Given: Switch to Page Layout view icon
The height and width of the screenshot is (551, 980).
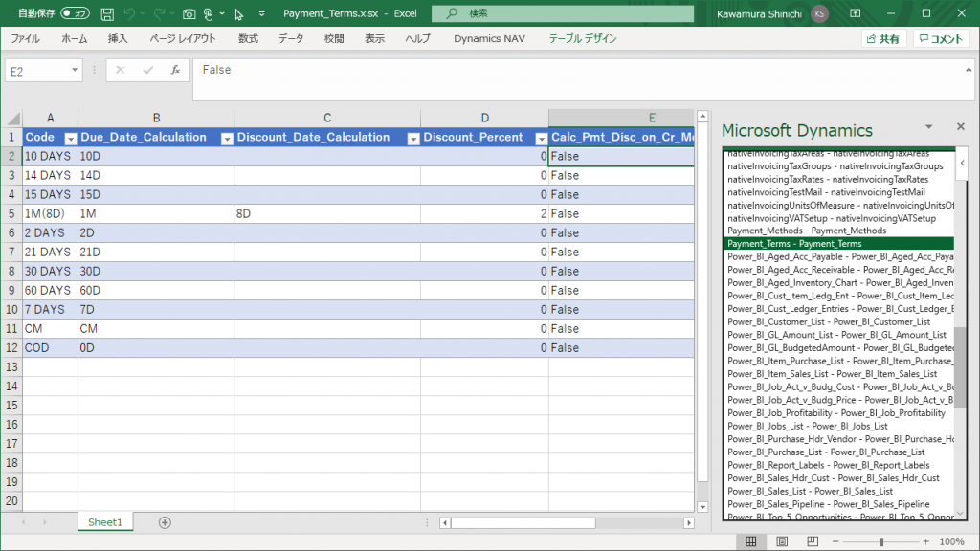Looking at the screenshot, I should pos(782,541).
